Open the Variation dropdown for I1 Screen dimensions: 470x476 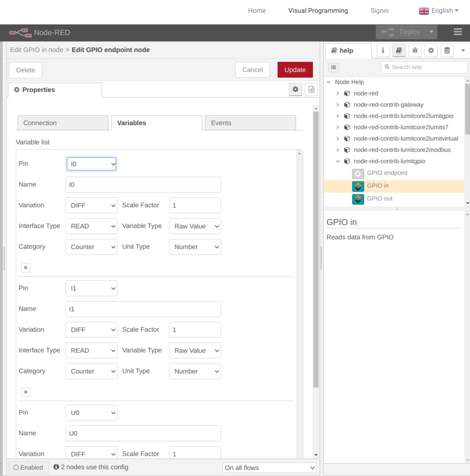(x=91, y=330)
